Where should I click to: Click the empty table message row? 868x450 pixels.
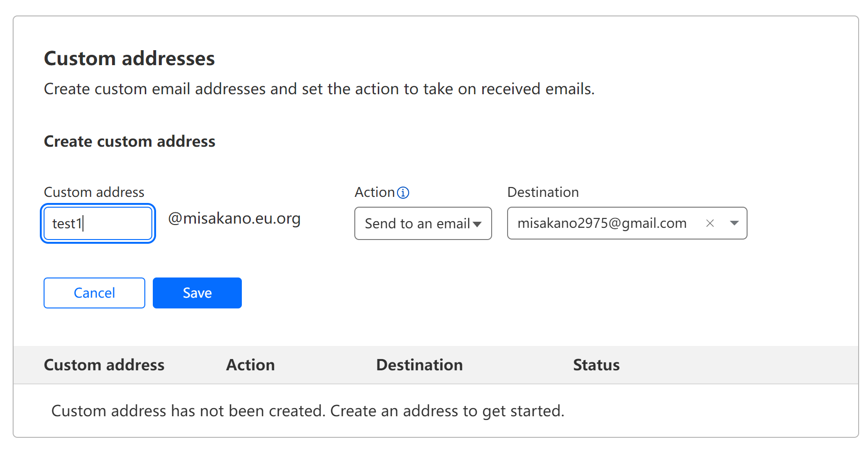(x=436, y=411)
